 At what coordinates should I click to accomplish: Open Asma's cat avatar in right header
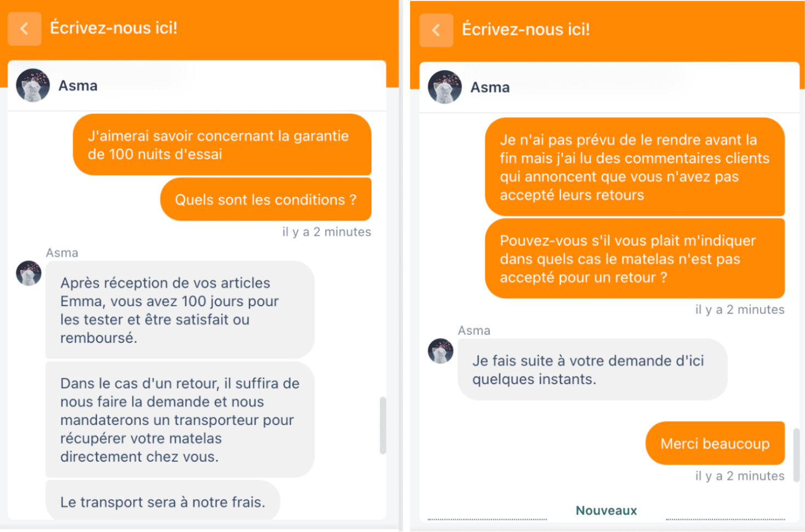click(445, 87)
